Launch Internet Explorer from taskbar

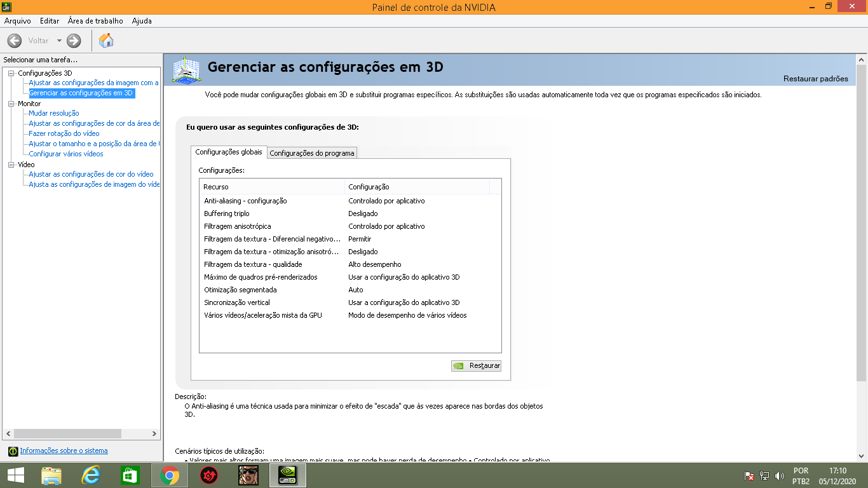[92, 475]
